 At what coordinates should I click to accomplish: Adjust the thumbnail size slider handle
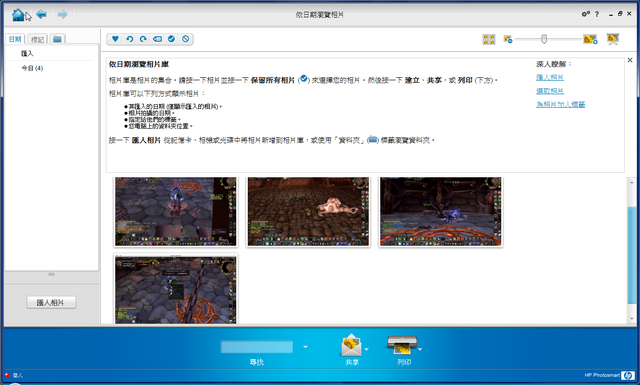[x=544, y=39]
